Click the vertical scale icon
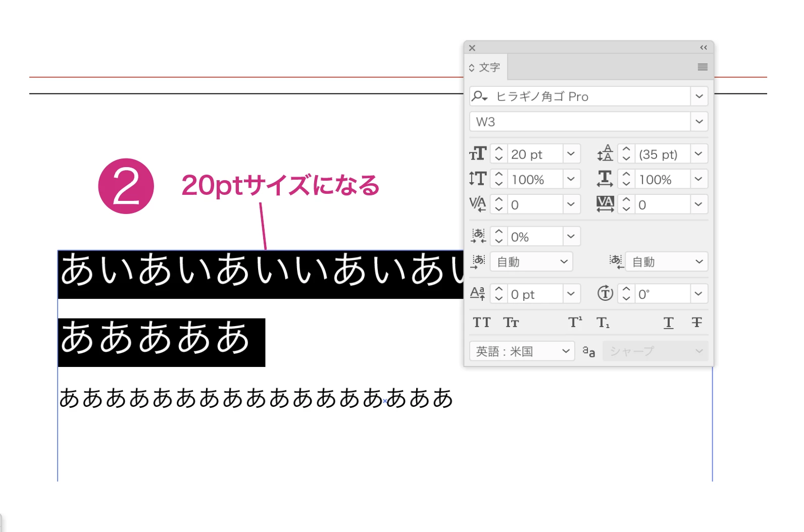 (478, 179)
